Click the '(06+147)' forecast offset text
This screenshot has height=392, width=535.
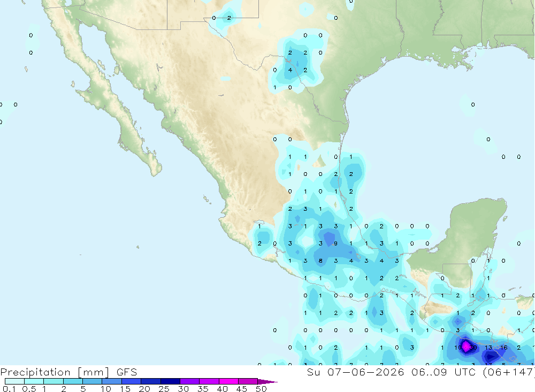click(x=508, y=372)
